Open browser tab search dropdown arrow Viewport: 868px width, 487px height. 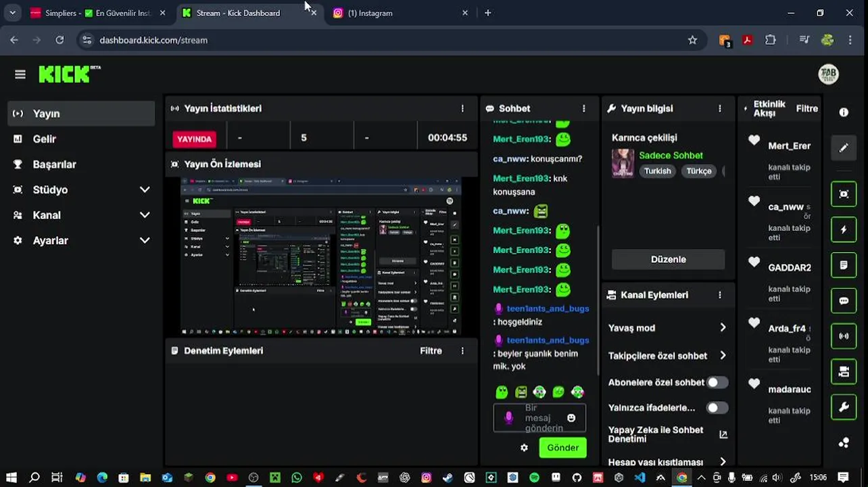12,13
